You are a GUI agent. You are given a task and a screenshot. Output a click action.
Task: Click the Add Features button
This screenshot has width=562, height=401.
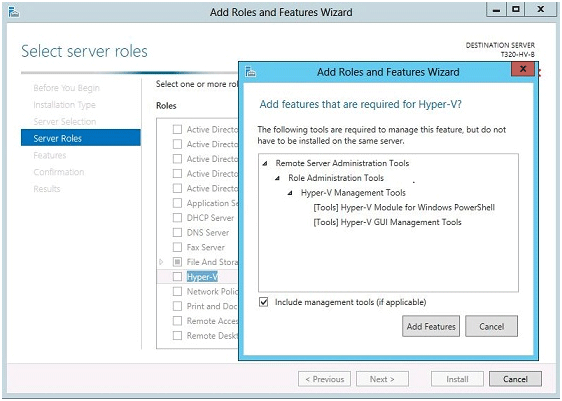coord(431,326)
